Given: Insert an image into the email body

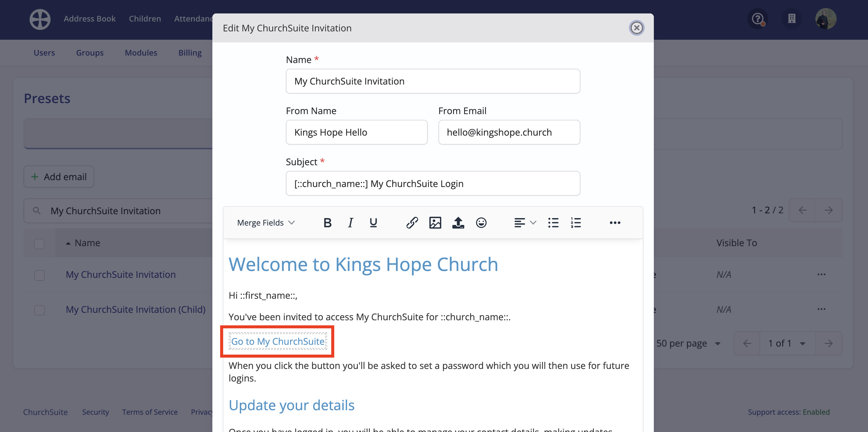Looking at the screenshot, I should coord(435,223).
